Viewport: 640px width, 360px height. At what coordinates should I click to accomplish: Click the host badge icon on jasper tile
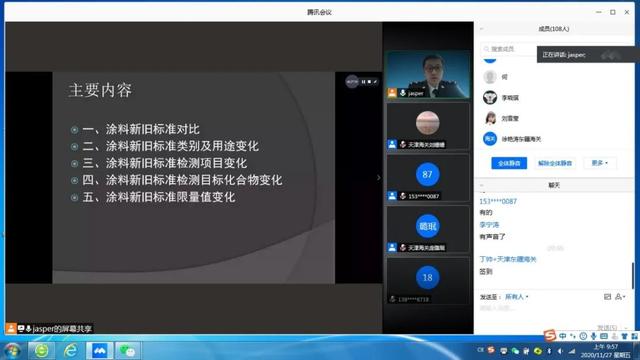pos(392,93)
